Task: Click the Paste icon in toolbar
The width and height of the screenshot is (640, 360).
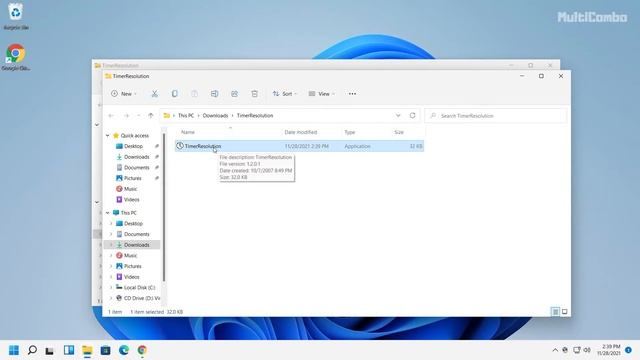Action: (x=194, y=94)
